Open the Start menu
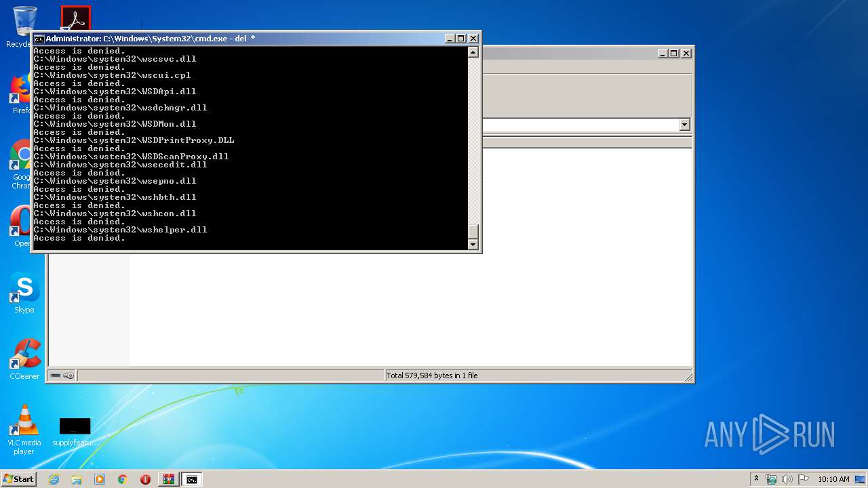 (x=18, y=479)
